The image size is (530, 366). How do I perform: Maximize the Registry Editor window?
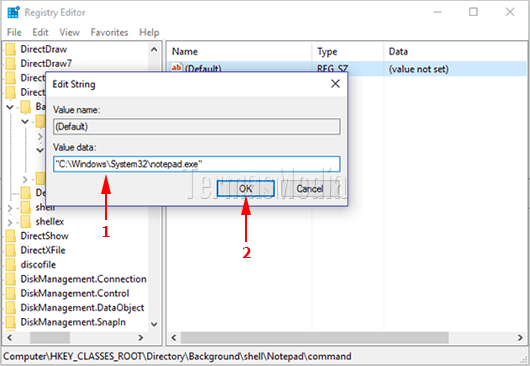pyautogui.click(x=474, y=12)
